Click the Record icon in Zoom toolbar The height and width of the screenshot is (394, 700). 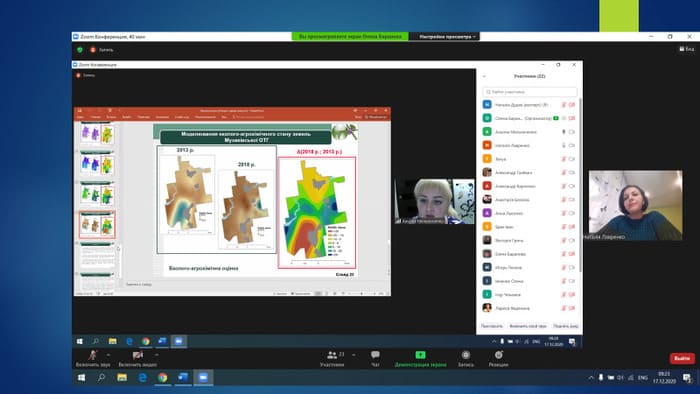pyautogui.click(x=466, y=358)
